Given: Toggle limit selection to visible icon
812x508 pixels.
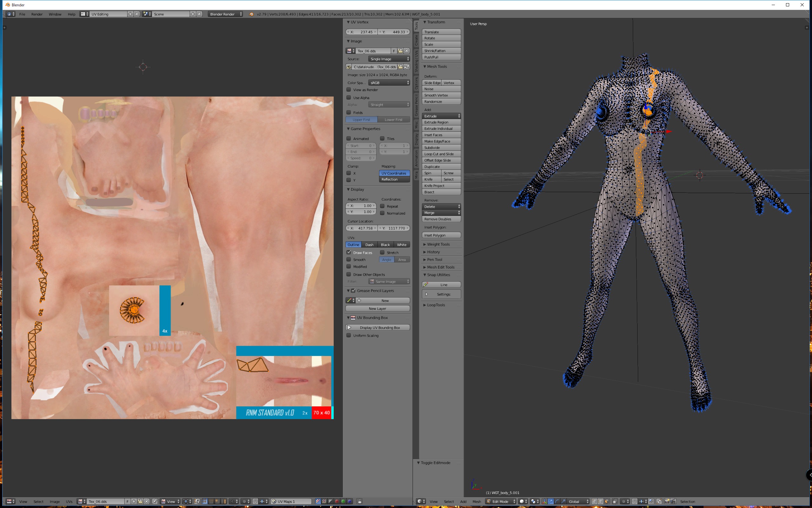Looking at the screenshot, I should [615, 501].
